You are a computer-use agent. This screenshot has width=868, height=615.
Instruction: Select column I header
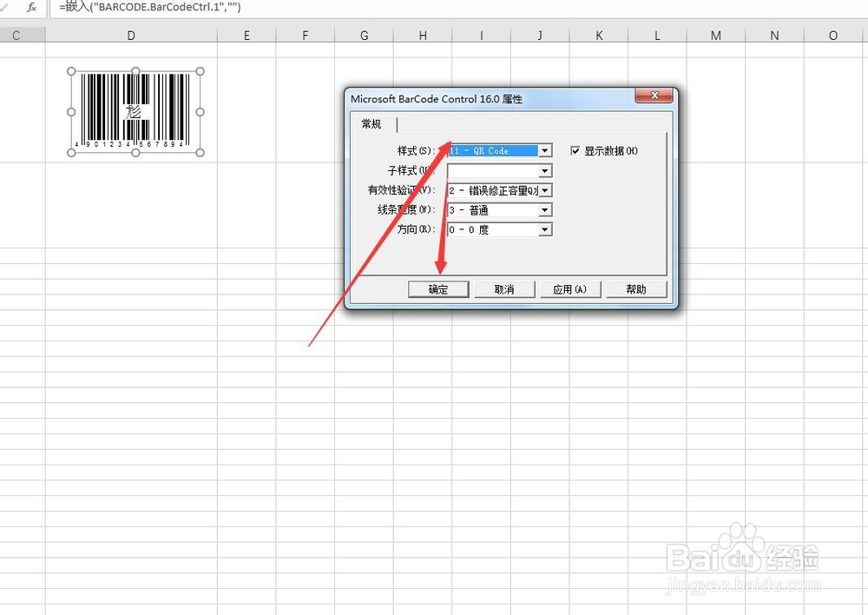pos(481,36)
